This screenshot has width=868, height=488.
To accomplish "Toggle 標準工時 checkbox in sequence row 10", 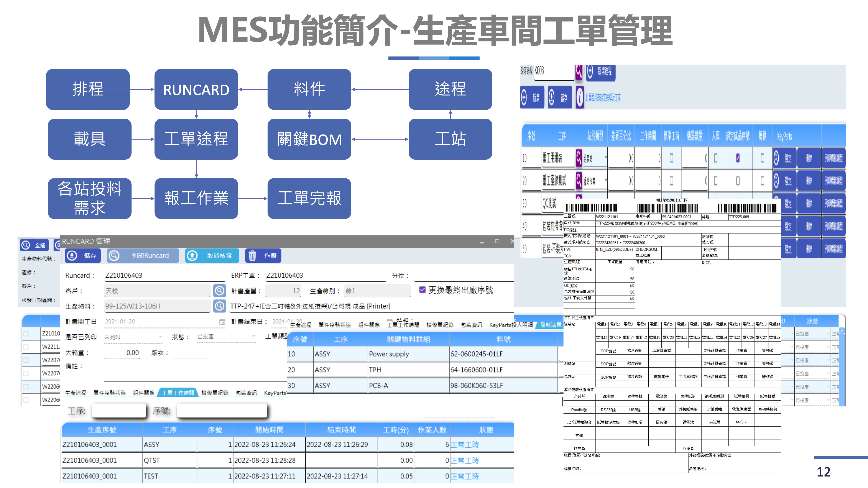I will click(x=672, y=158).
